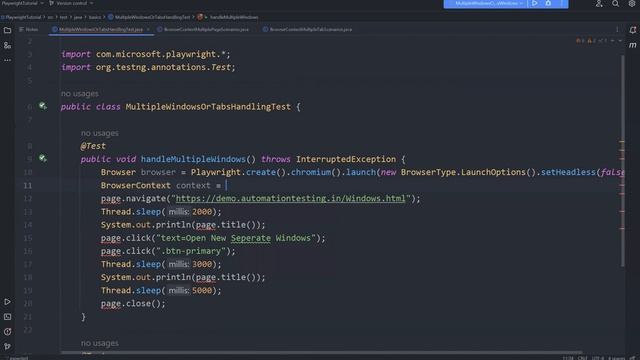The width and height of the screenshot is (640, 360).
Task: Click the vertical editor scrollbar
Action: click(x=623, y=161)
